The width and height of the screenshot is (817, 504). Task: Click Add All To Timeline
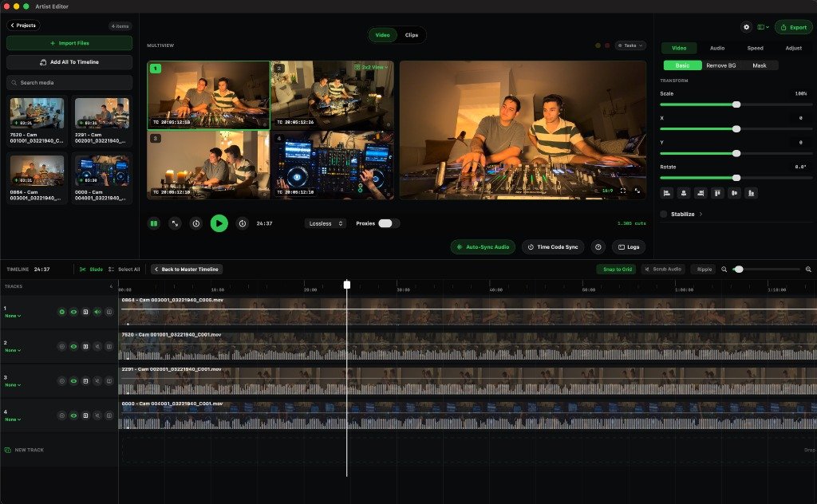pyautogui.click(x=69, y=62)
